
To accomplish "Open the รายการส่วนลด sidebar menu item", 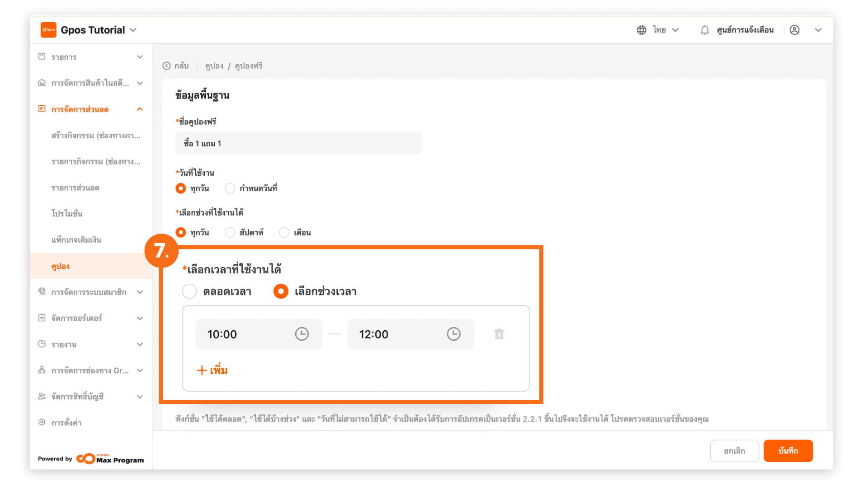I will (x=75, y=188).
